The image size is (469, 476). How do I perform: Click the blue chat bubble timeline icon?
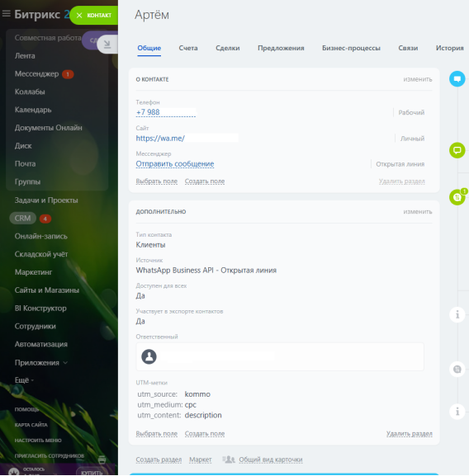pos(457,79)
